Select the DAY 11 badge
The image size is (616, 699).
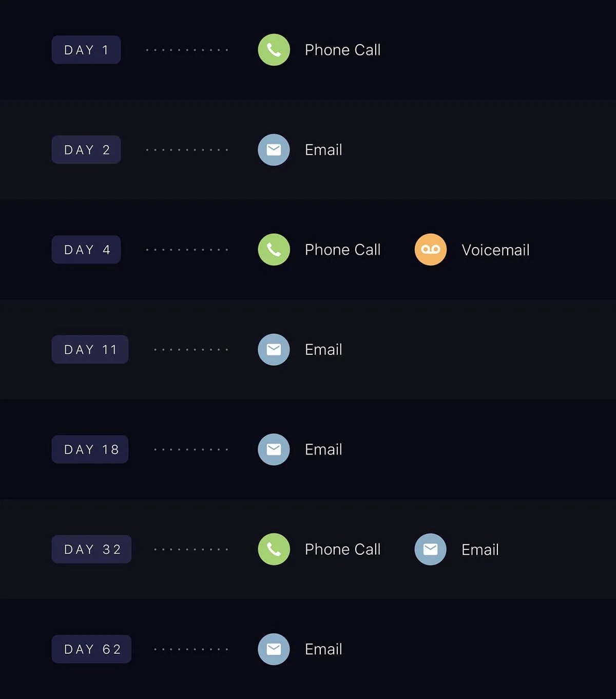tap(90, 349)
